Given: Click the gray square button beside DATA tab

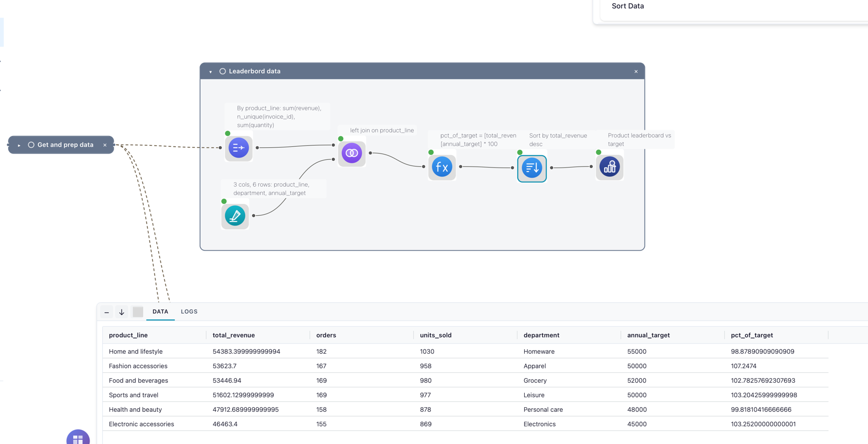Looking at the screenshot, I should pos(138,312).
